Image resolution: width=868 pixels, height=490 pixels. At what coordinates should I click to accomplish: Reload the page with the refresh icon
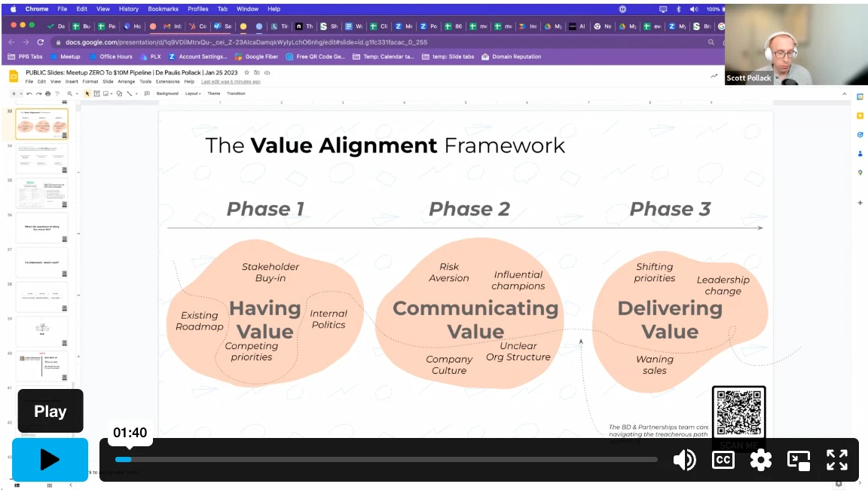[40, 42]
